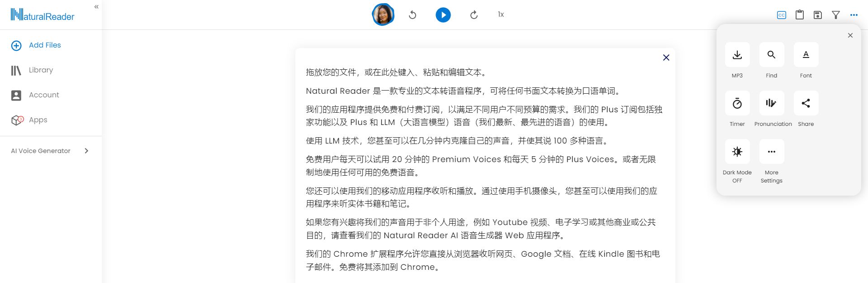The image size is (868, 283).
Task: Click the clipboard paste icon
Action: coord(800,15)
